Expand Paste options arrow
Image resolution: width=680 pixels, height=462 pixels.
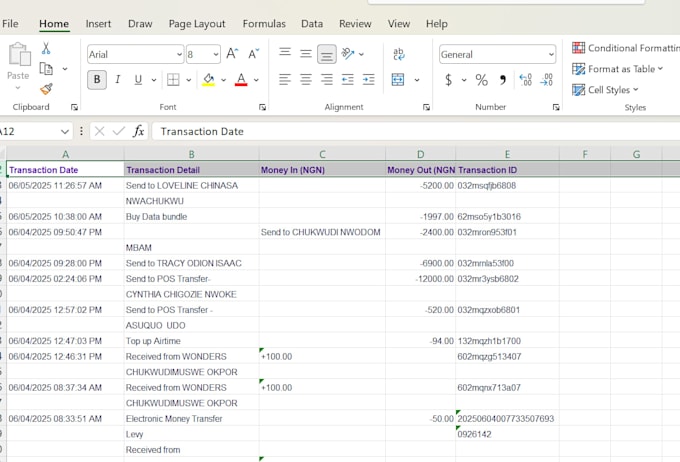point(18,88)
